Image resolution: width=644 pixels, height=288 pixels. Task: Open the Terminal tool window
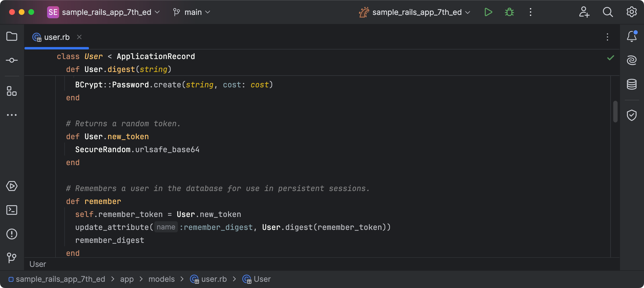coord(12,210)
